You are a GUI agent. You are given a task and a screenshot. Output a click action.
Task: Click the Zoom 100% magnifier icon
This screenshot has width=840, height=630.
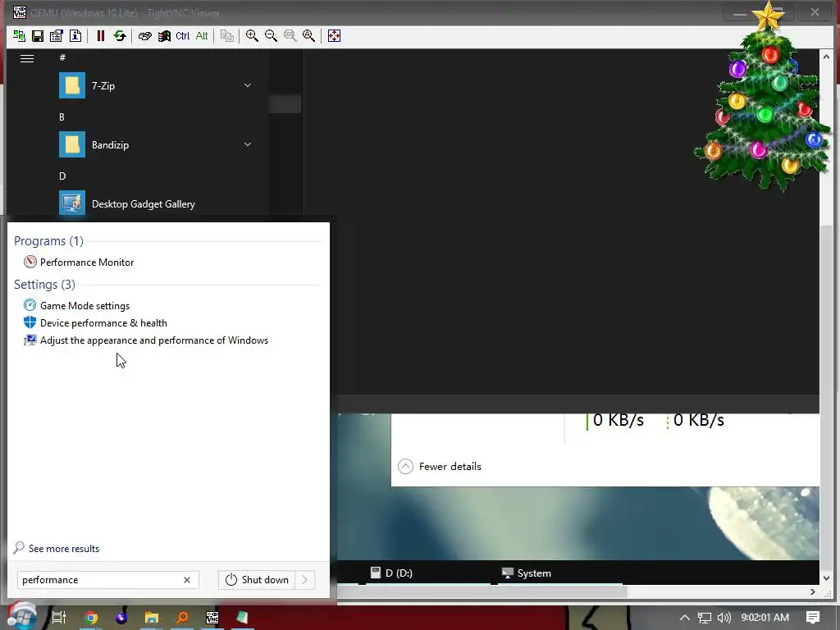pos(290,36)
